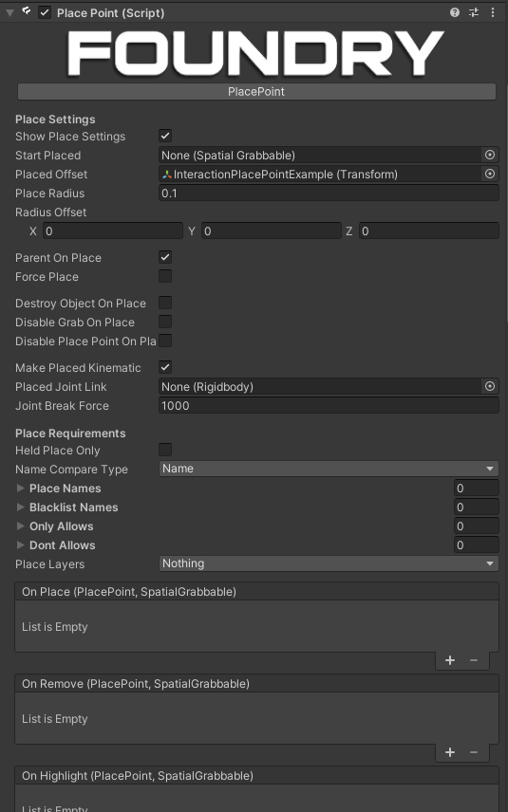The image size is (508, 812).
Task: Expand the Place Names list
Action: (20, 488)
